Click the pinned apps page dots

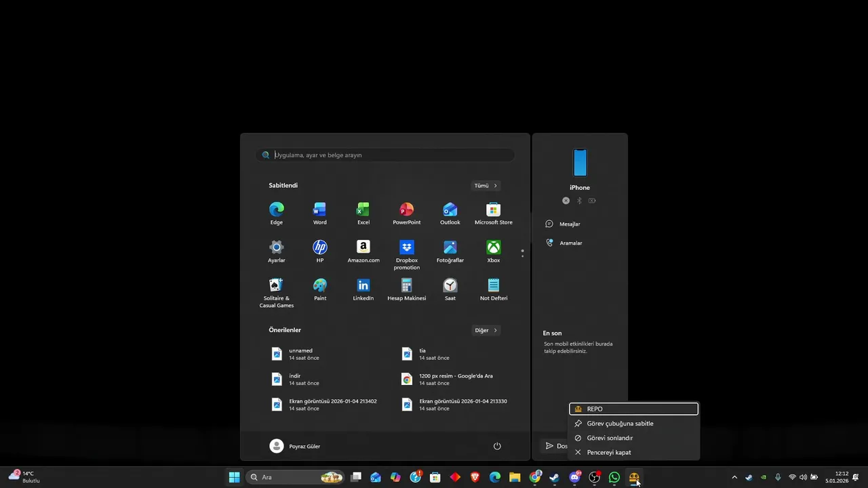coord(522,253)
